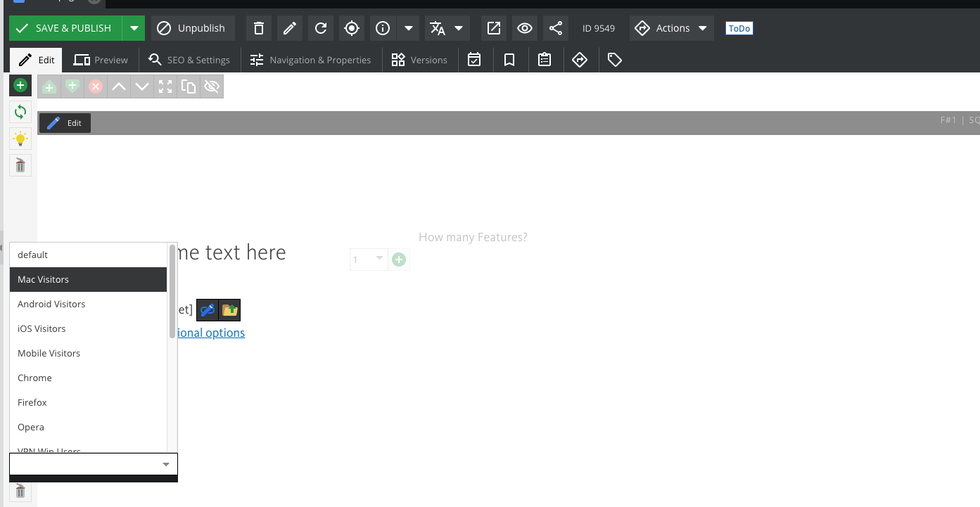Open the Actions menu
The image size is (980, 507).
(671, 28)
